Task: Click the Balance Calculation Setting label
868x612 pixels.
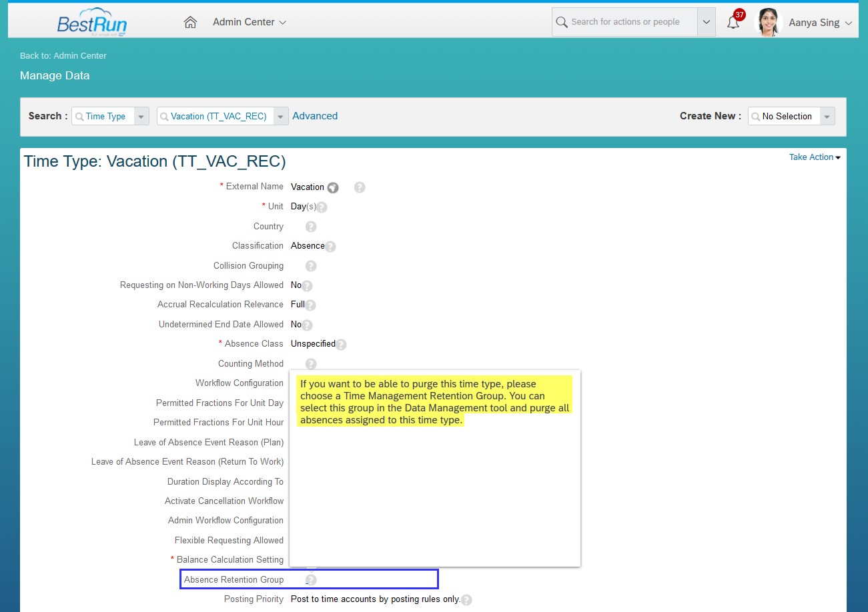Action: click(x=230, y=560)
